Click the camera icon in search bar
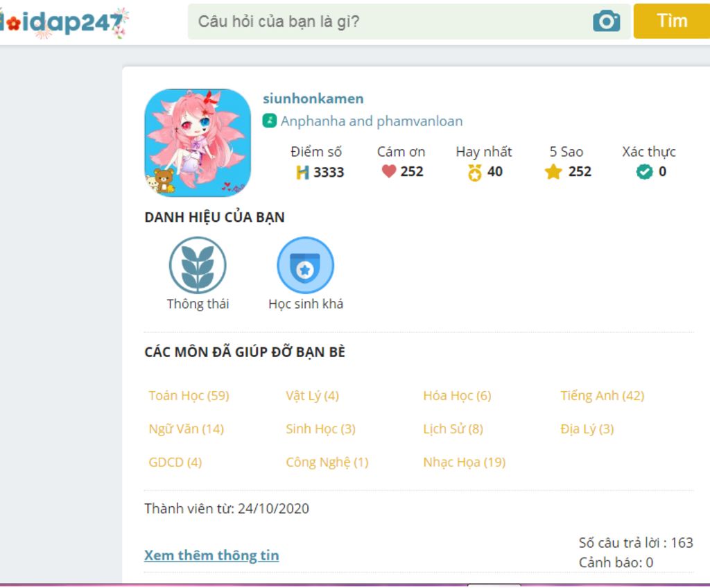710x588 pixels. 606,21
